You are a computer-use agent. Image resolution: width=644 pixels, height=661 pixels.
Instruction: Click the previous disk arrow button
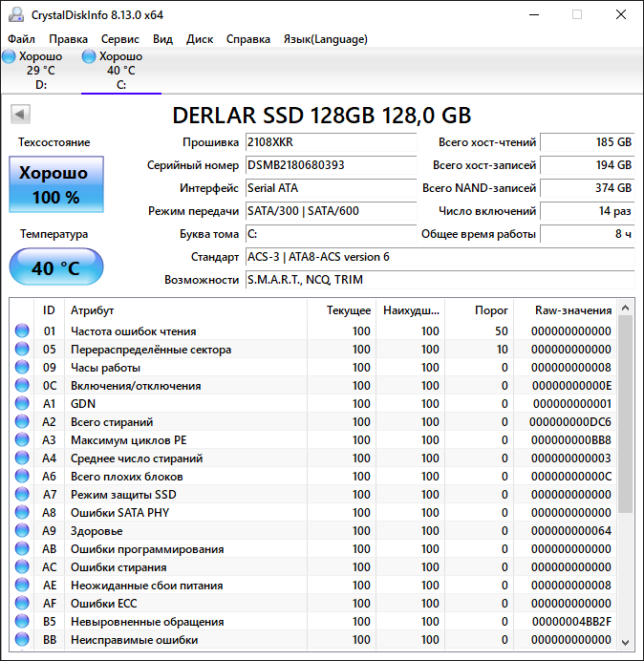(x=20, y=114)
